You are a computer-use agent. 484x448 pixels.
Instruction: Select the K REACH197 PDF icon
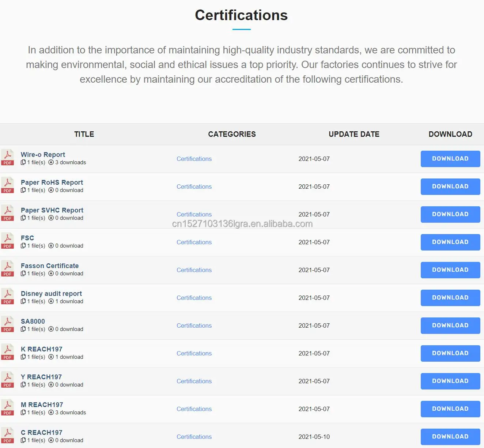8,352
